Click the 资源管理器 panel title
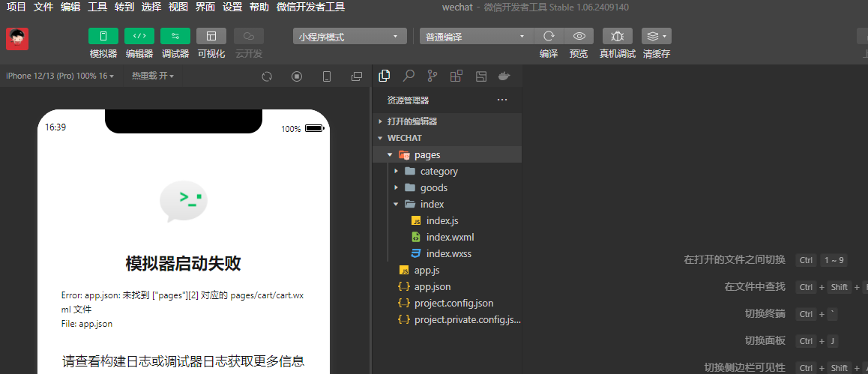 pyautogui.click(x=408, y=100)
